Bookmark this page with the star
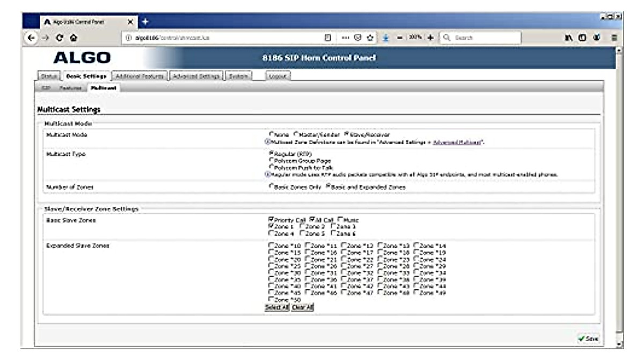The height and width of the screenshot is (360, 644). pos(370,38)
